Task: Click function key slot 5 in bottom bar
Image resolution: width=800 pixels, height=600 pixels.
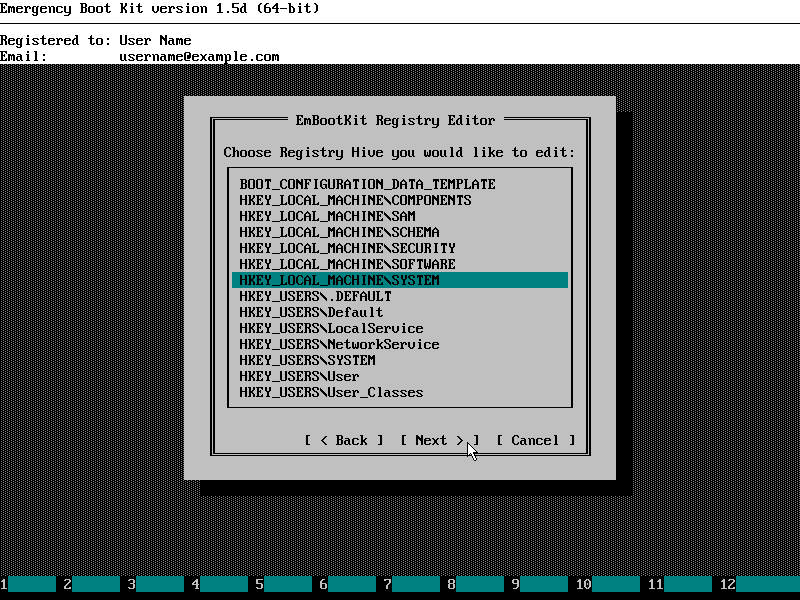Action: tap(284, 584)
